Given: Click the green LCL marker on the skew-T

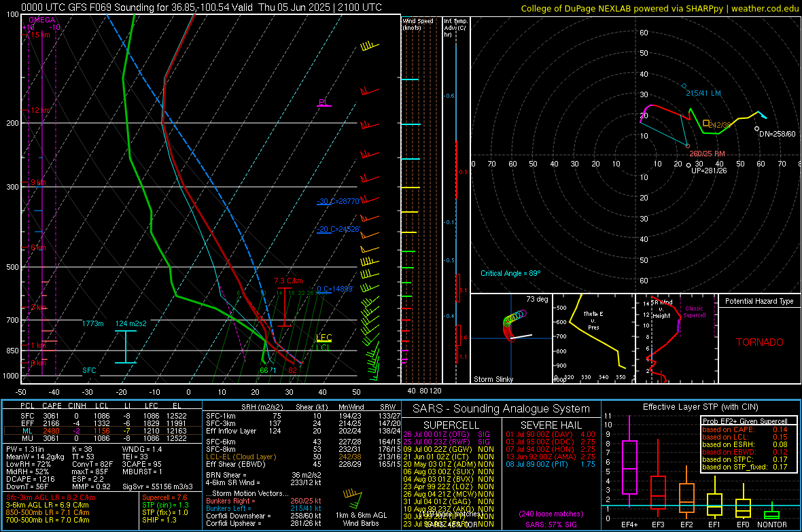Looking at the screenshot, I should [x=323, y=347].
